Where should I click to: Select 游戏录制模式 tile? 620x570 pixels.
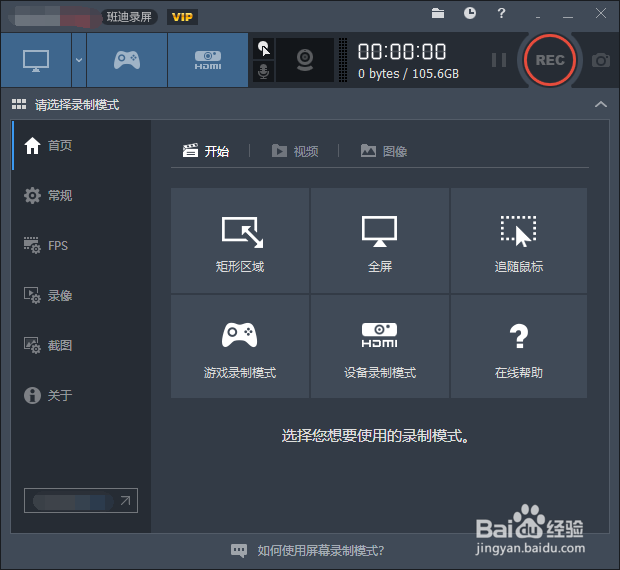tap(240, 346)
